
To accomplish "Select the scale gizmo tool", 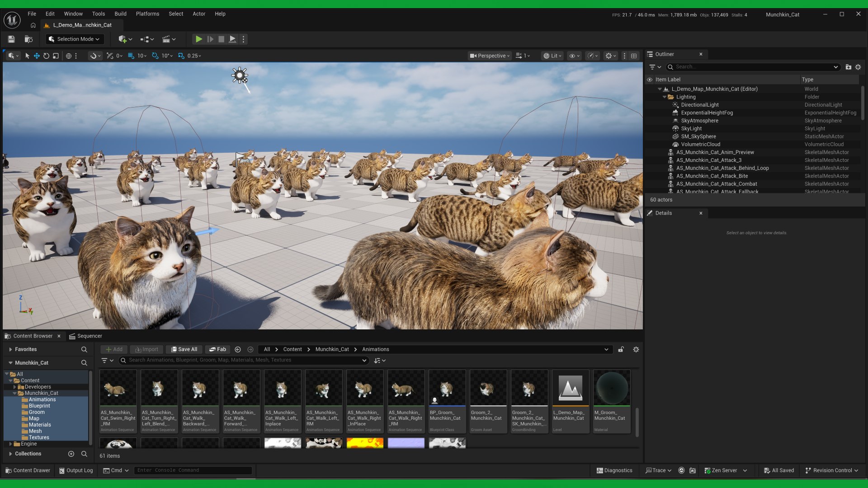I will [x=56, y=56].
